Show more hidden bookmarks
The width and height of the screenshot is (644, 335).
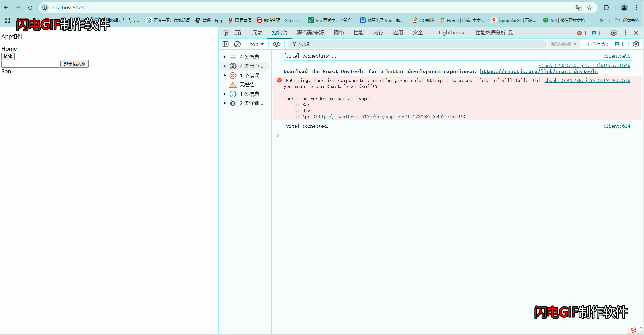point(601,20)
